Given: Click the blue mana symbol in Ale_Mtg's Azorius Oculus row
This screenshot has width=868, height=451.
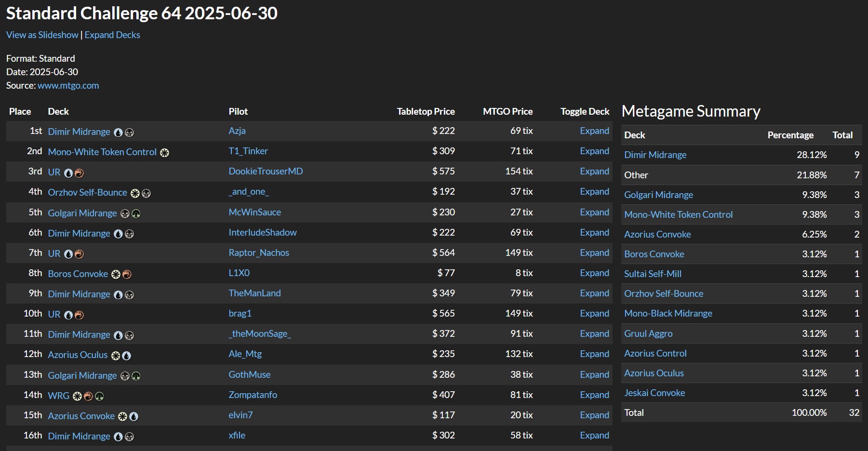Looking at the screenshot, I should pyautogui.click(x=126, y=356).
